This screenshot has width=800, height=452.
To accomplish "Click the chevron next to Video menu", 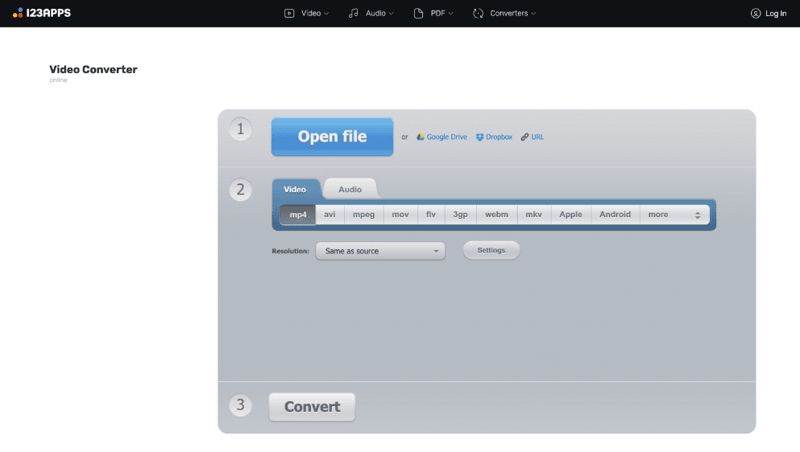I will pyautogui.click(x=327, y=14).
